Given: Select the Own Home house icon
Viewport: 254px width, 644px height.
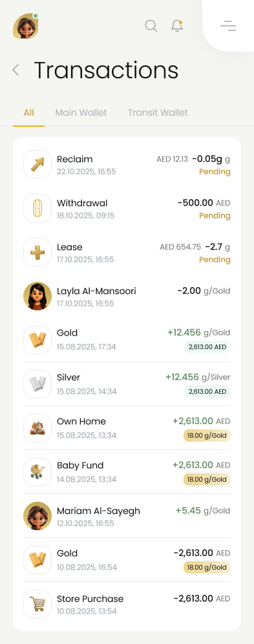Looking at the screenshot, I should click(x=37, y=428).
